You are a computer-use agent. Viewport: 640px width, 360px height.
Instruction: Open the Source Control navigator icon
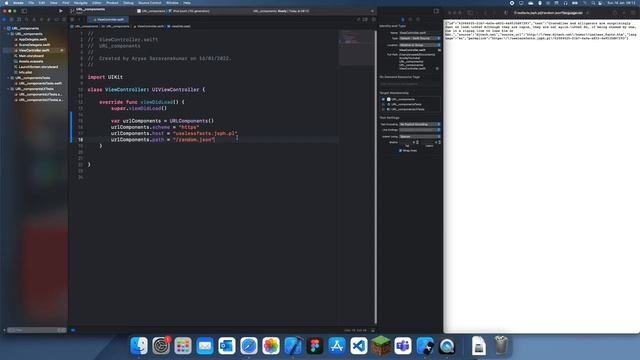pyautogui.click(x=12, y=19)
